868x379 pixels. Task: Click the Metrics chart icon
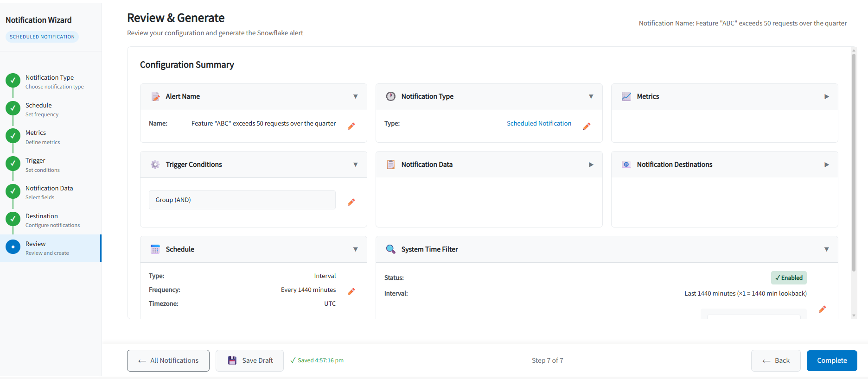pos(626,96)
